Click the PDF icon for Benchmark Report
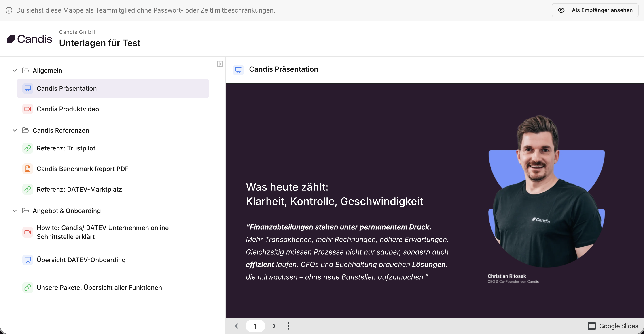This screenshot has height=334, width=644. click(28, 169)
